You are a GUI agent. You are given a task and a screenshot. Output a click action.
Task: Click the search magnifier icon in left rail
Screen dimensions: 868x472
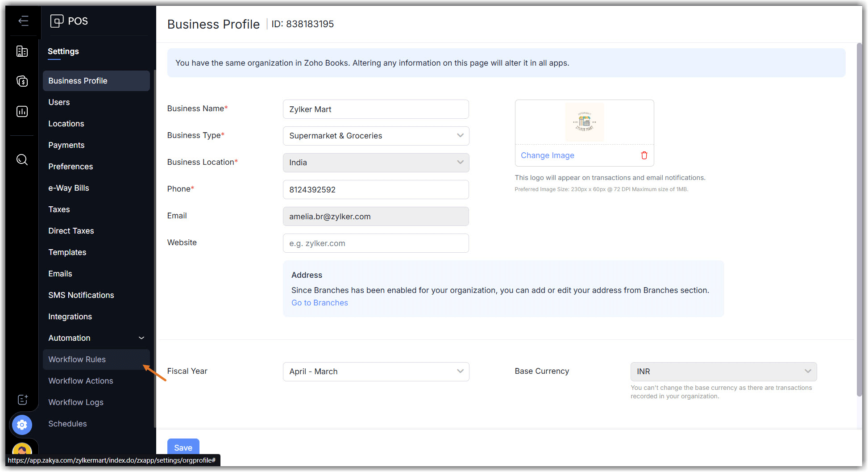[22, 159]
